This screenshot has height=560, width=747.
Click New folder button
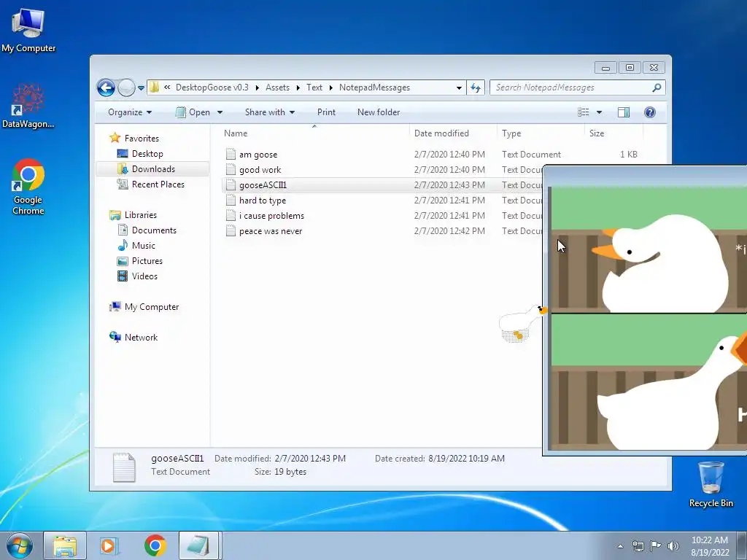coord(379,112)
